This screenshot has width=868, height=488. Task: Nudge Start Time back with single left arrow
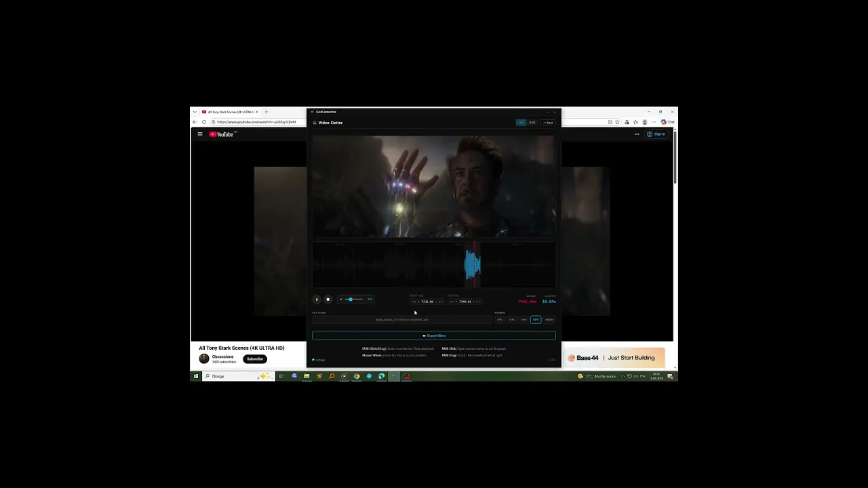[x=418, y=302]
